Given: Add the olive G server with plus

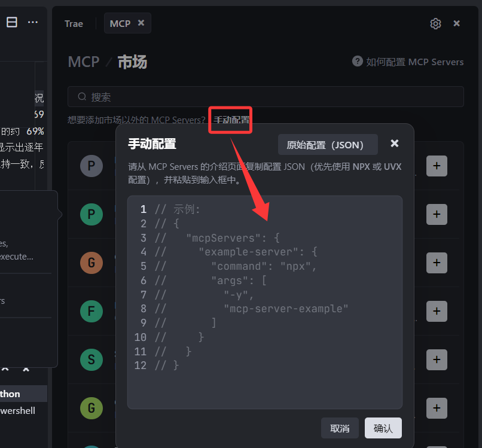Looking at the screenshot, I should click(437, 408).
